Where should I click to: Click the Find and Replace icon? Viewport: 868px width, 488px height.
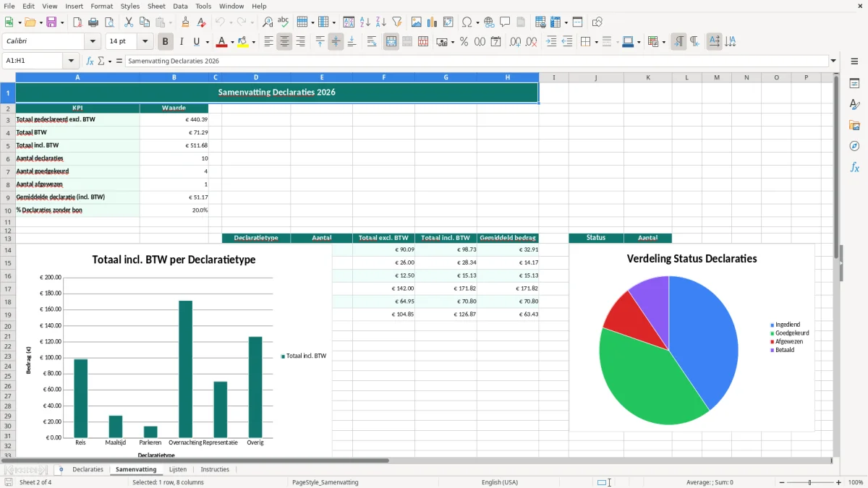click(268, 22)
